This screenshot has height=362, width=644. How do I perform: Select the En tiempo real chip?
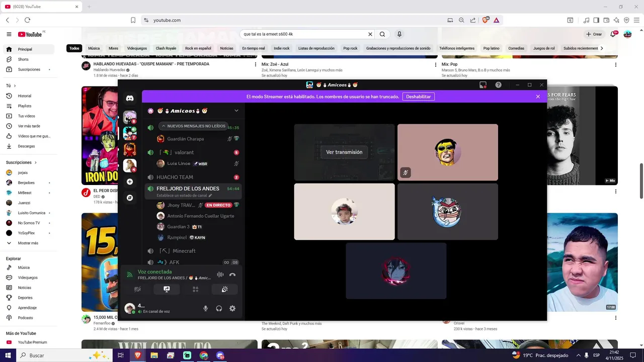[254, 48]
